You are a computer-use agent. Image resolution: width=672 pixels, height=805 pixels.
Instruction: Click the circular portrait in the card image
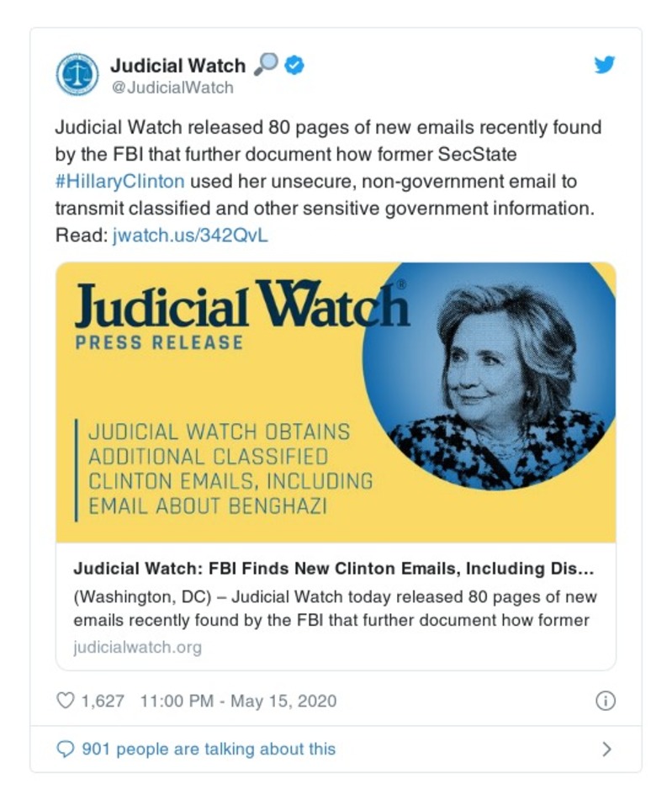pyautogui.click(x=489, y=376)
